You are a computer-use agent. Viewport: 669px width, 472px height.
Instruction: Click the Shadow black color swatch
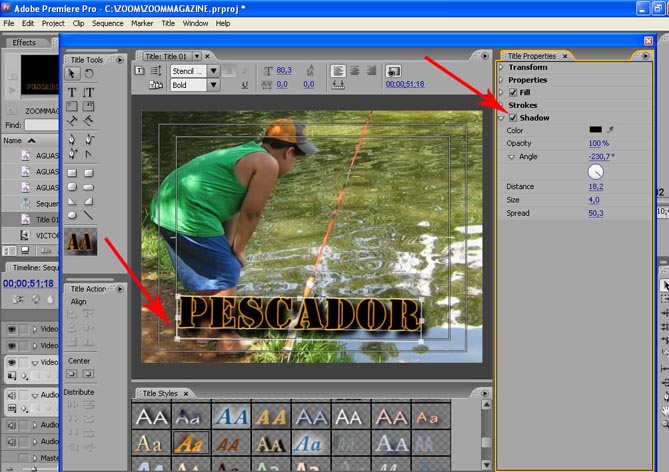coord(595,130)
